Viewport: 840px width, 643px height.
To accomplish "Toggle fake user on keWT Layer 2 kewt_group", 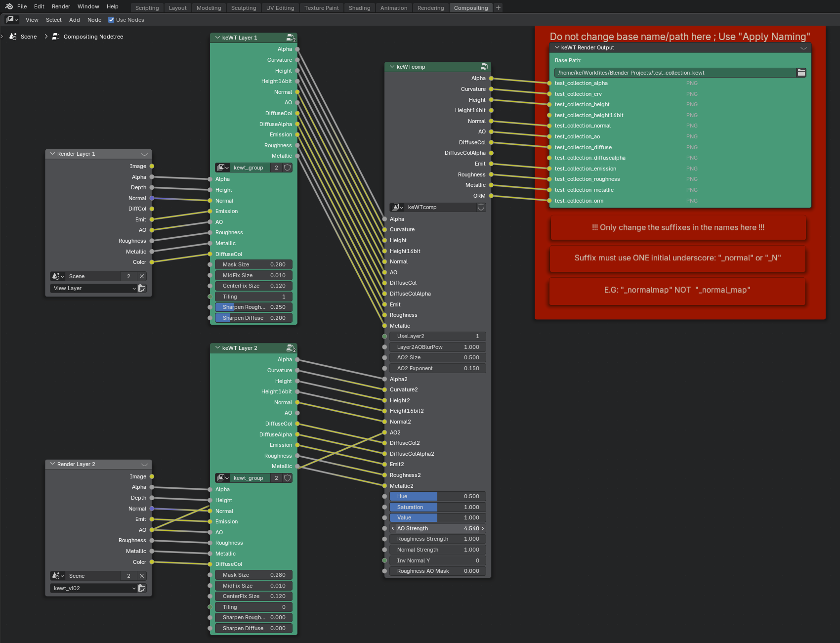I will (x=287, y=478).
